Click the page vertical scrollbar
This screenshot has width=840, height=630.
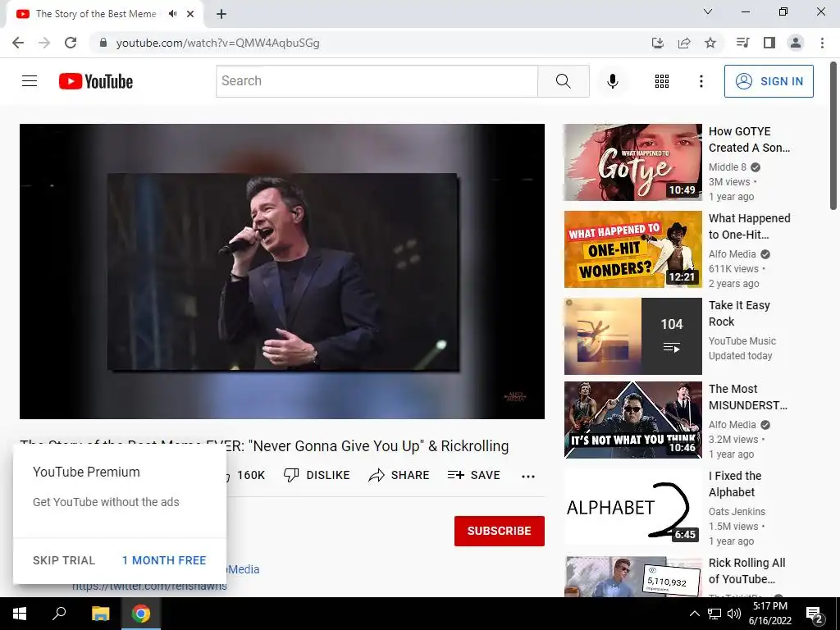pos(833,137)
